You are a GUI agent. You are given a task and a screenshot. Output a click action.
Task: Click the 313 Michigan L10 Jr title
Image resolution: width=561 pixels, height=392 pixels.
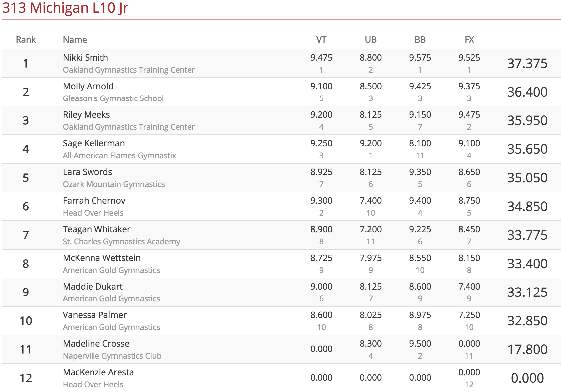[65, 8]
